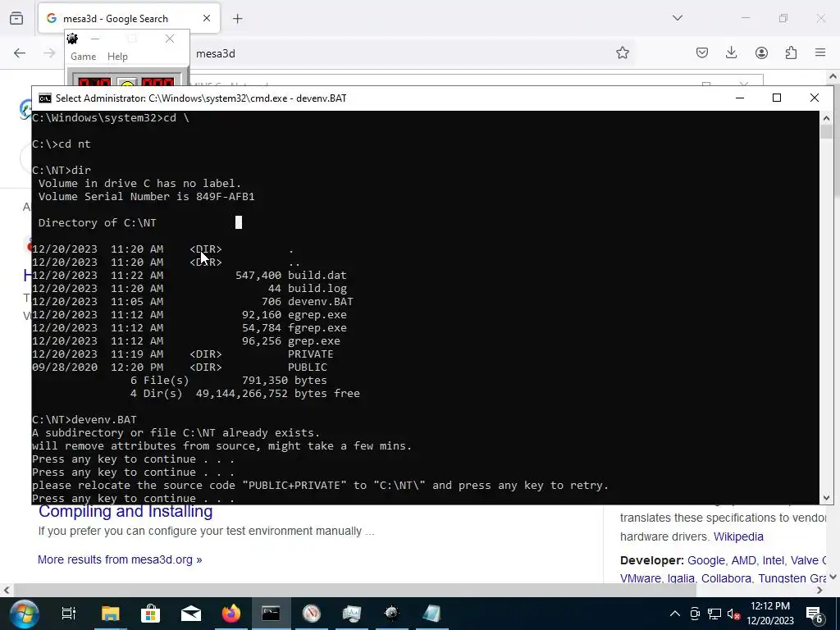
Task: Maximize the cmd.exe Administrator window
Action: pyautogui.click(x=777, y=98)
